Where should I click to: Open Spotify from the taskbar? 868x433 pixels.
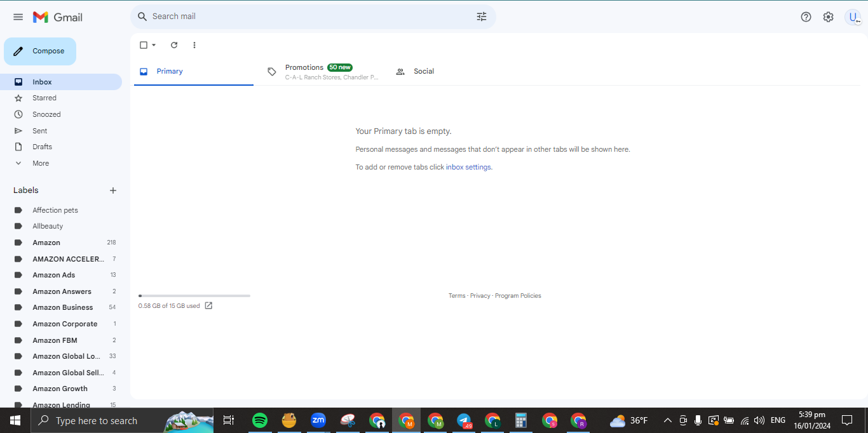point(260,420)
